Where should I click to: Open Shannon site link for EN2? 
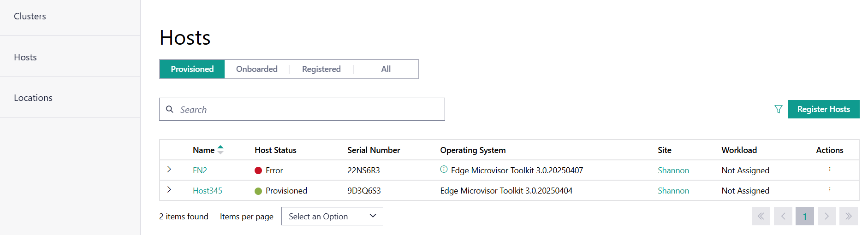[x=673, y=170]
